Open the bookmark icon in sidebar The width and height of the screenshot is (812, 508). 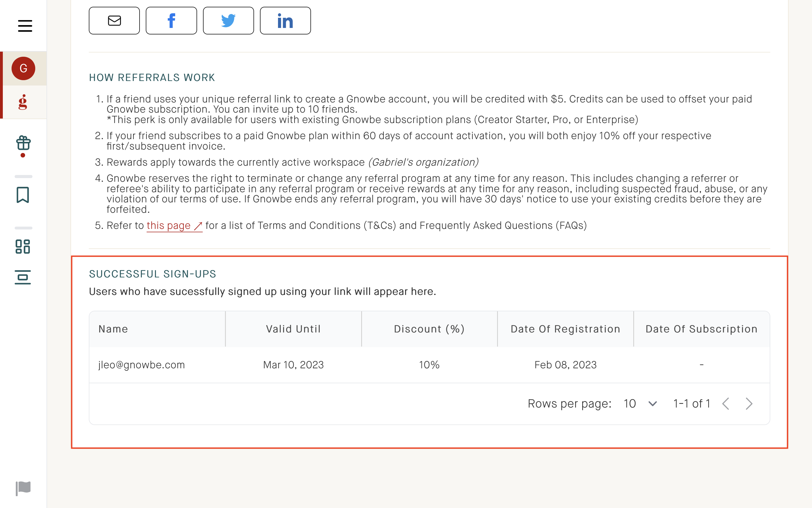(23, 195)
